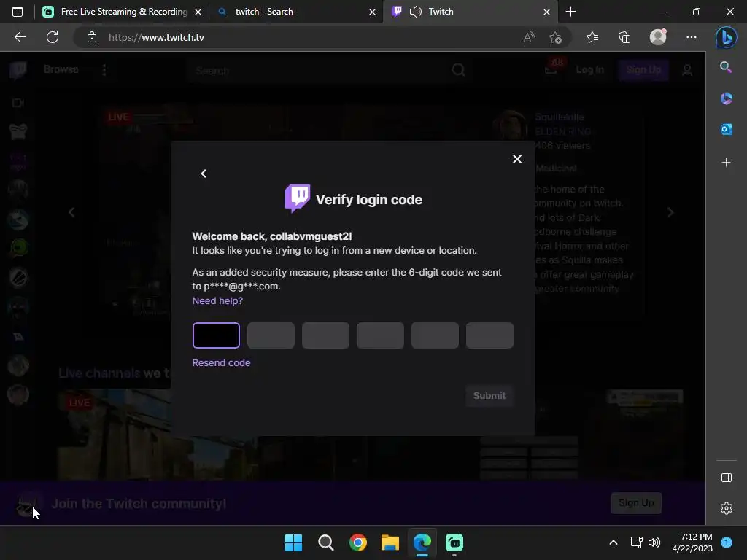The image size is (747, 560).
Task: Click the Resend code link
Action: 221,363
